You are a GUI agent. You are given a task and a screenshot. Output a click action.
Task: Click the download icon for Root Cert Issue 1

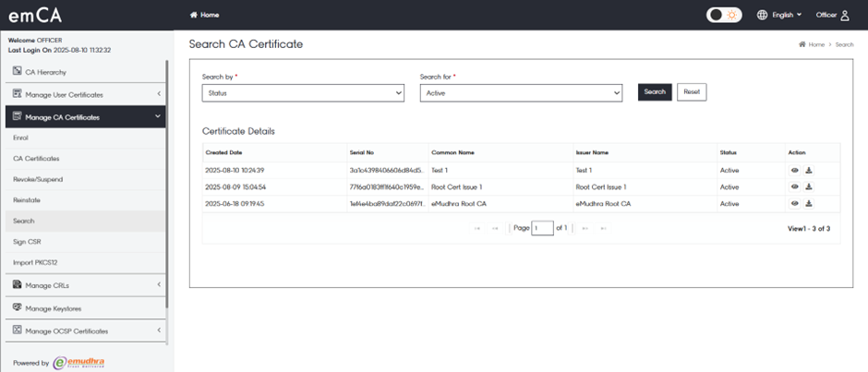point(809,187)
